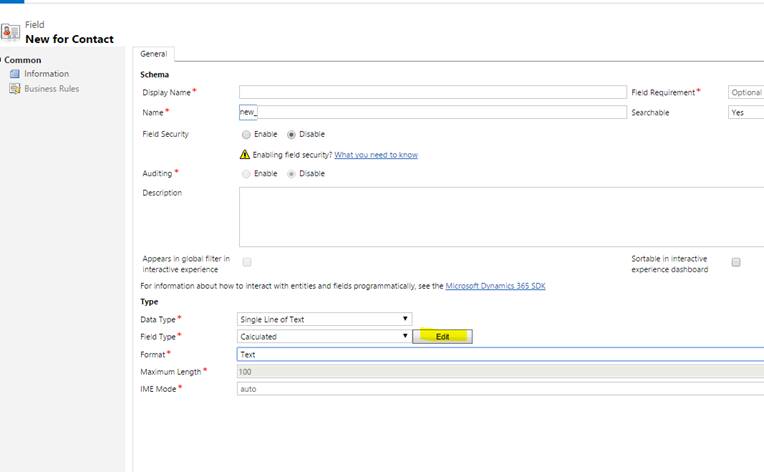Click the Type section heading
The height and width of the screenshot is (472, 764).
tap(149, 302)
